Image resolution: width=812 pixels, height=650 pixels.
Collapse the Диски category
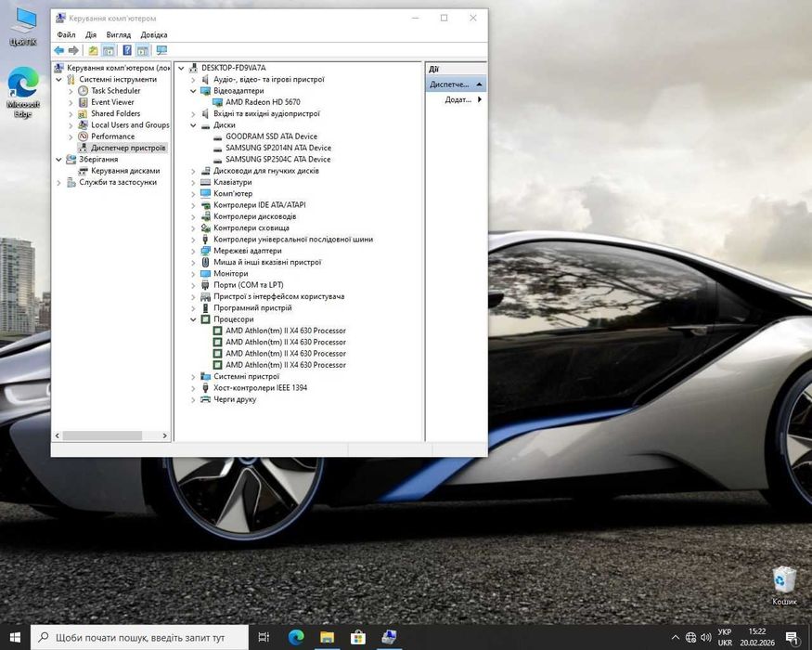[x=193, y=125]
